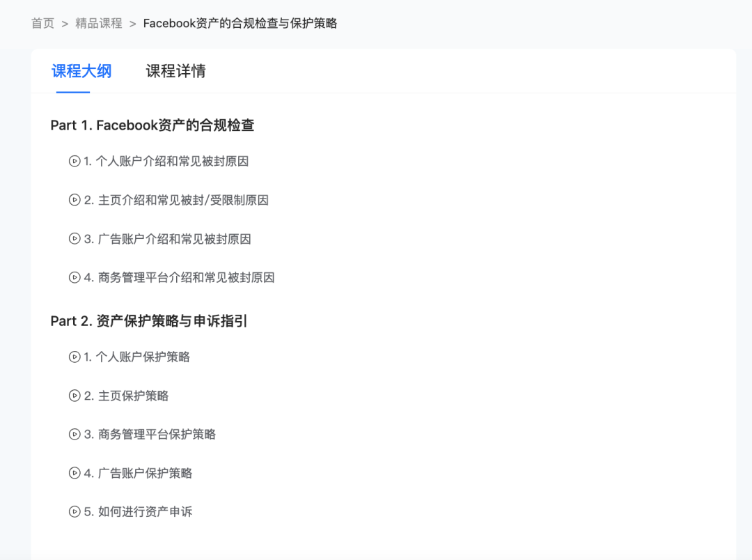
Task: Open lesson 1. 个人账户介绍和常见被封原因
Action: pyautogui.click(x=166, y=161)
